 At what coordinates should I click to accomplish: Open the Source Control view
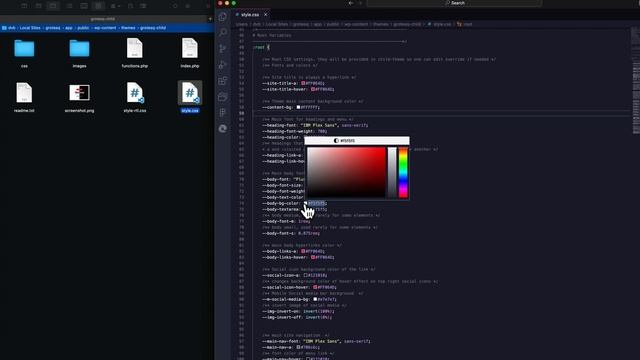(x=222, y=49)
